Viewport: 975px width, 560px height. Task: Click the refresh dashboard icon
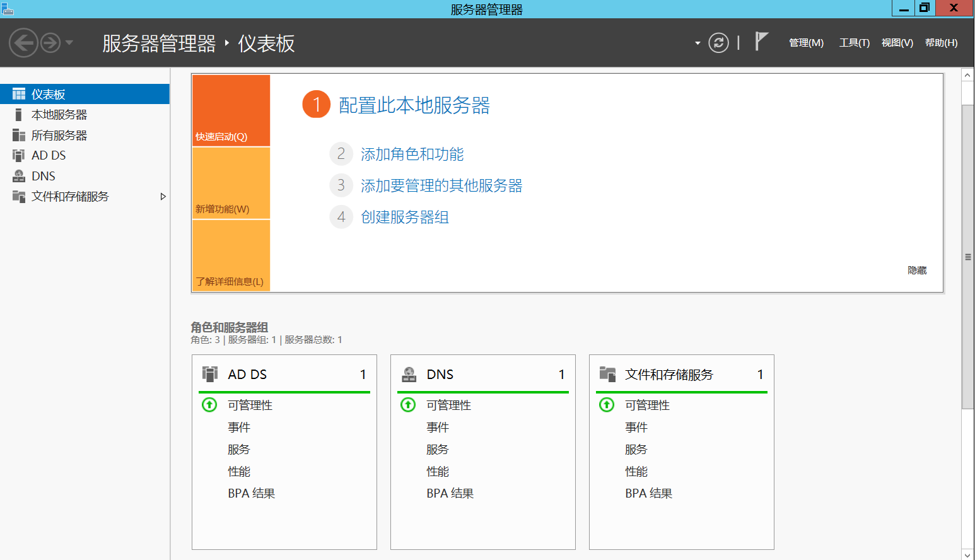click(x=718, y=43)
